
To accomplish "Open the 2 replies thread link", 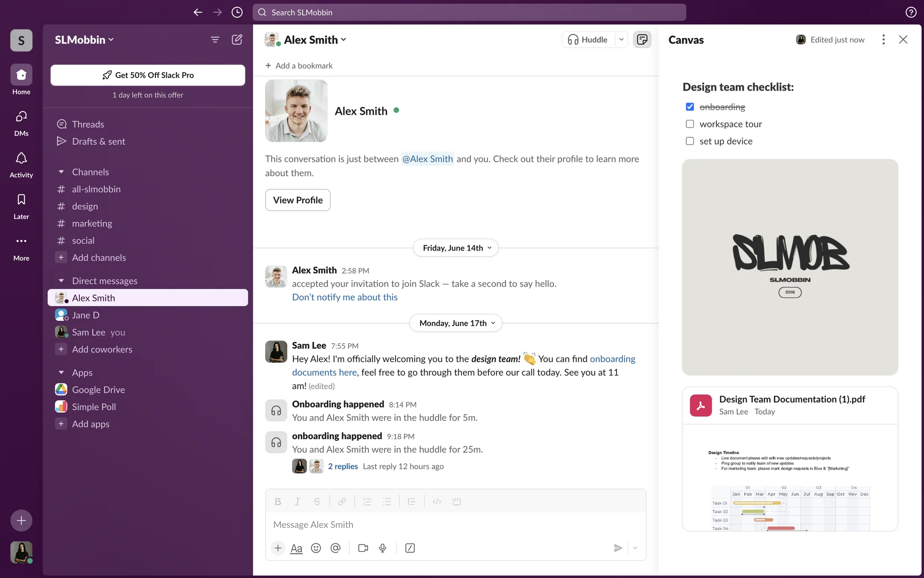I will click(343, 466).
